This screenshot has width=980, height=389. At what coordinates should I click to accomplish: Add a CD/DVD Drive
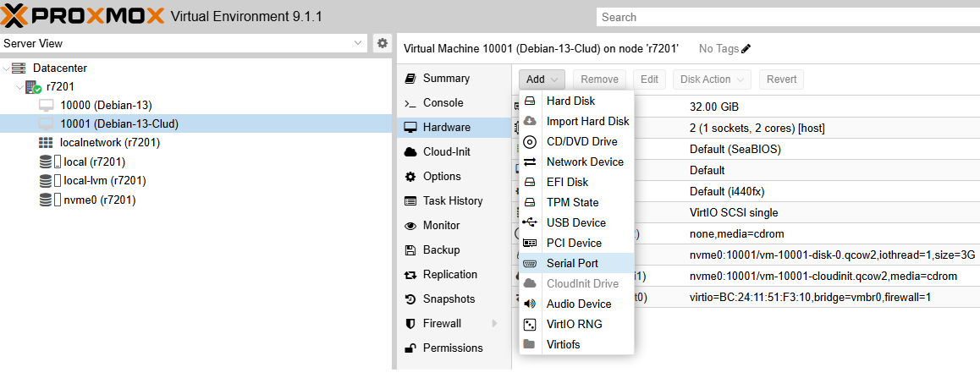581,141
